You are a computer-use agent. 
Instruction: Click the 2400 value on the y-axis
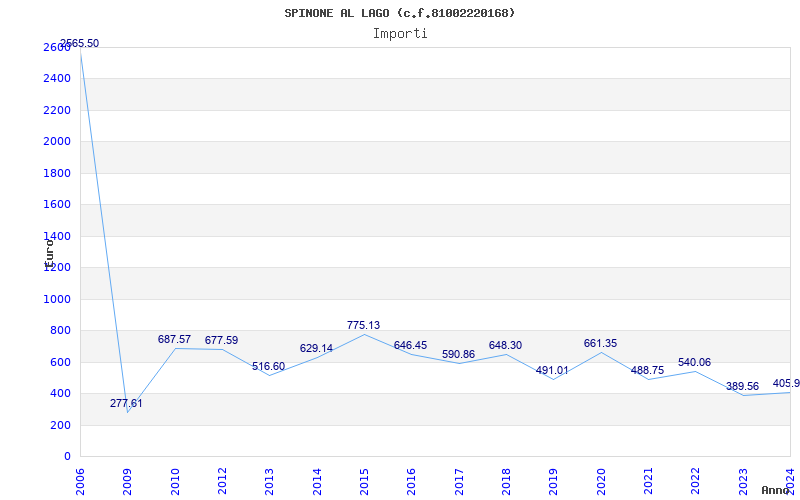(x=57, y=79)
